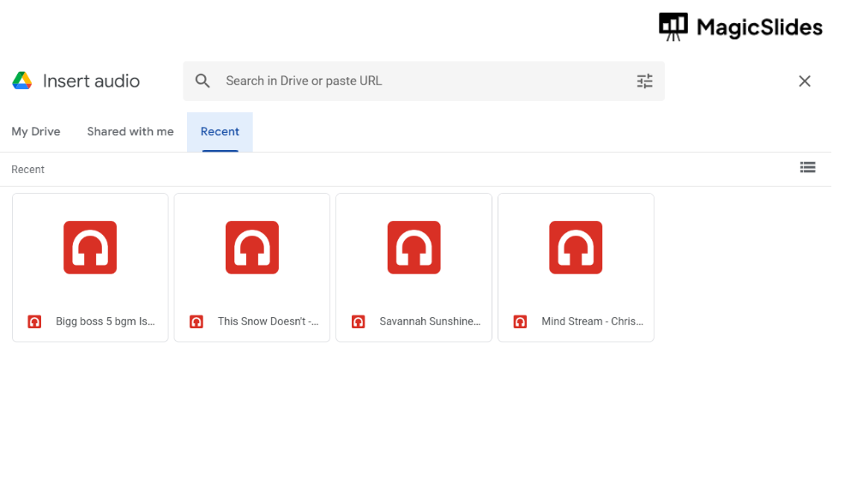Click small audio icon beside This Snow Doesn't
857x504 pixels.
(x=196, y=322)
